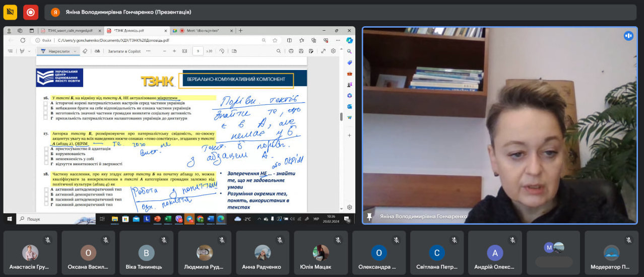This screenshot has height=277, width=644.
Task: Check answer А under question 16
Action: (x=45, y=103)
